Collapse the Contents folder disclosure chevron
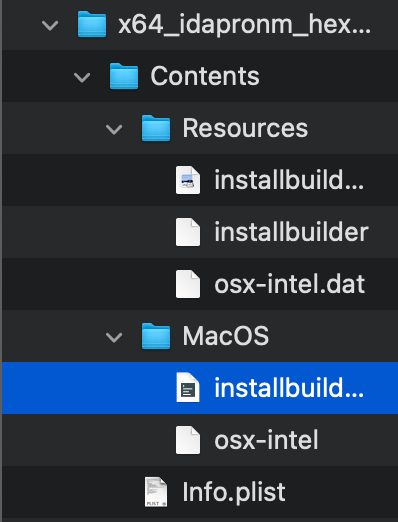Screen dimensions: 398x522 click(x=82, y=78)
